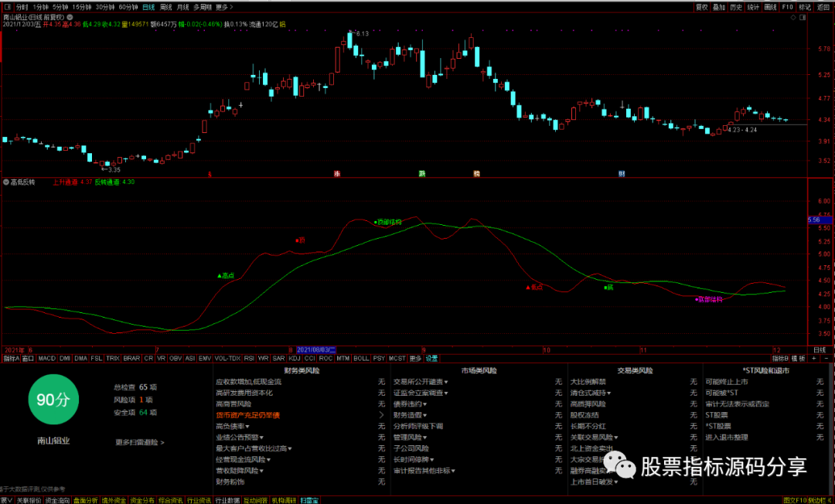
Task: Switch to 周线 weekly chart
Action: 166,7
